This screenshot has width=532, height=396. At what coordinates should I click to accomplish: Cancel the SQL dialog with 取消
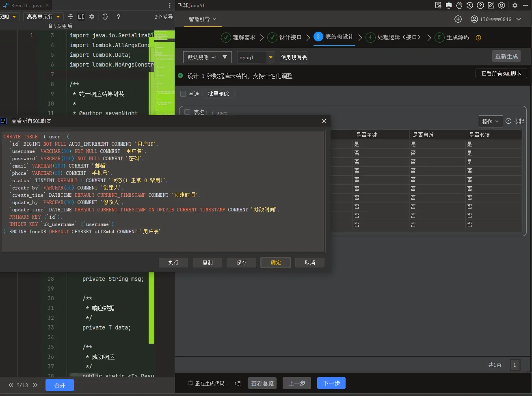pos(310,263)
